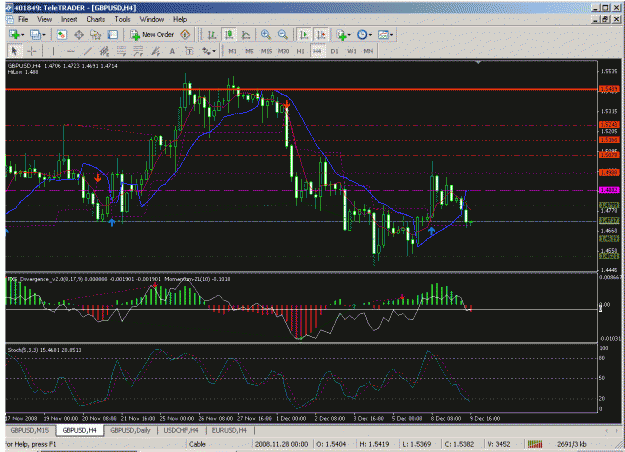
Task: Switch chart to line chart style
Action: [246, 35]
